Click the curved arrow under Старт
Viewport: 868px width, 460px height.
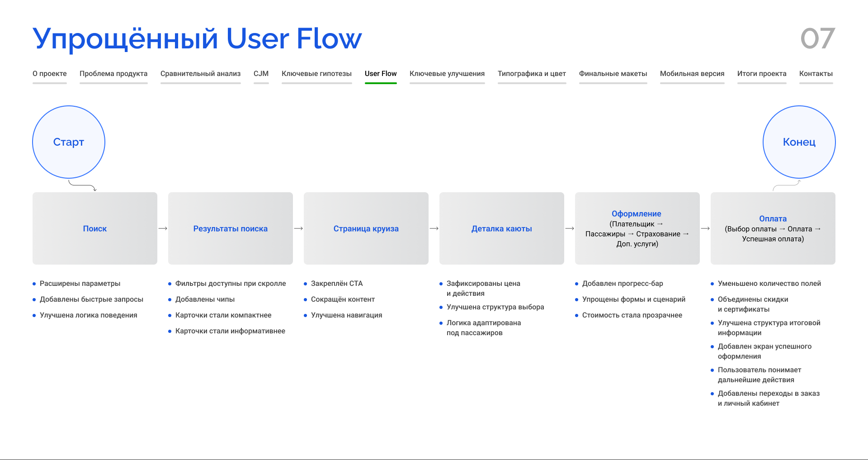pos(82,185)
